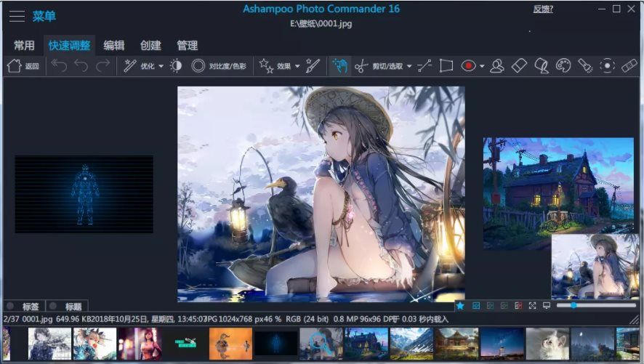The image size is (644, 364).
Task: Switch to the 常用 tab
Action: tap(24, 46)
